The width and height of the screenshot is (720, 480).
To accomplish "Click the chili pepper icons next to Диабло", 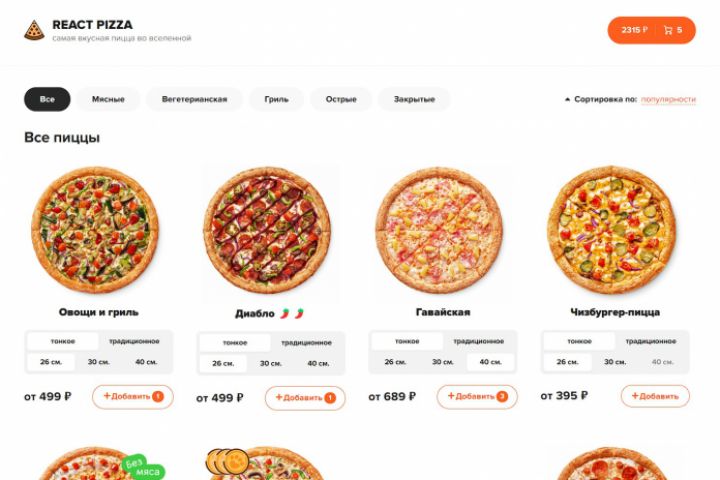I will click(292, 314).
